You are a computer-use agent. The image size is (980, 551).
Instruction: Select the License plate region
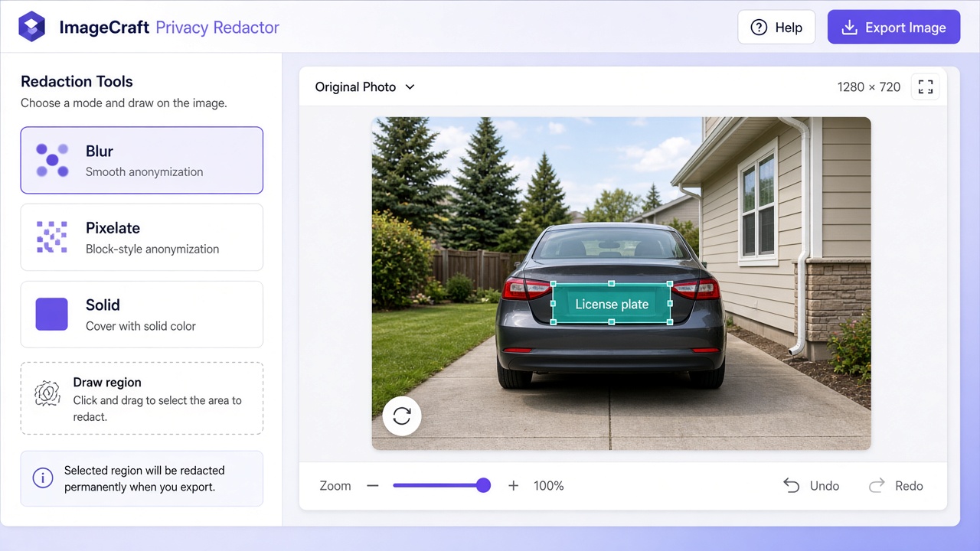point(612,303)
